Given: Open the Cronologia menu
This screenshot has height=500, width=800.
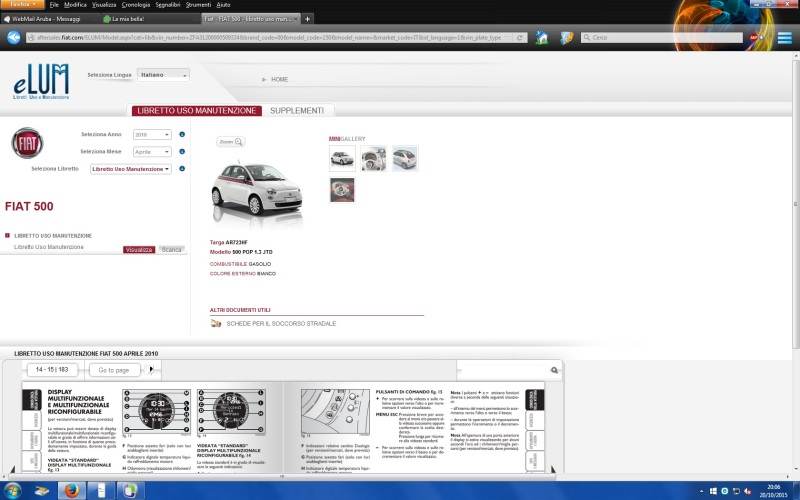Looking at the screenshot, I should point(136,5).
